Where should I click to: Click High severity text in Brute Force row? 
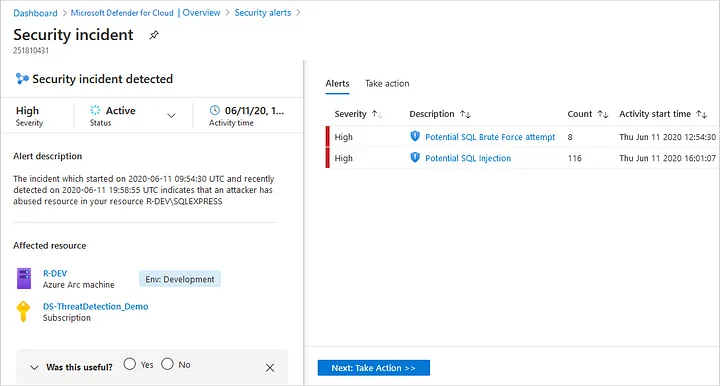point(343,137)
